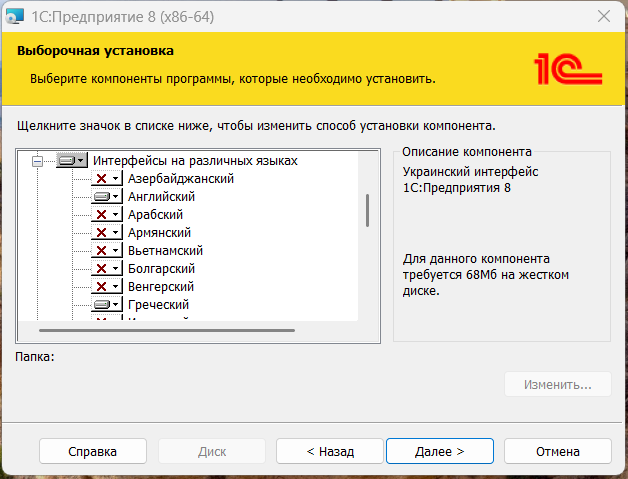Select the Азербайджанский language row
628x479 pixels.
tap(181, 179)
